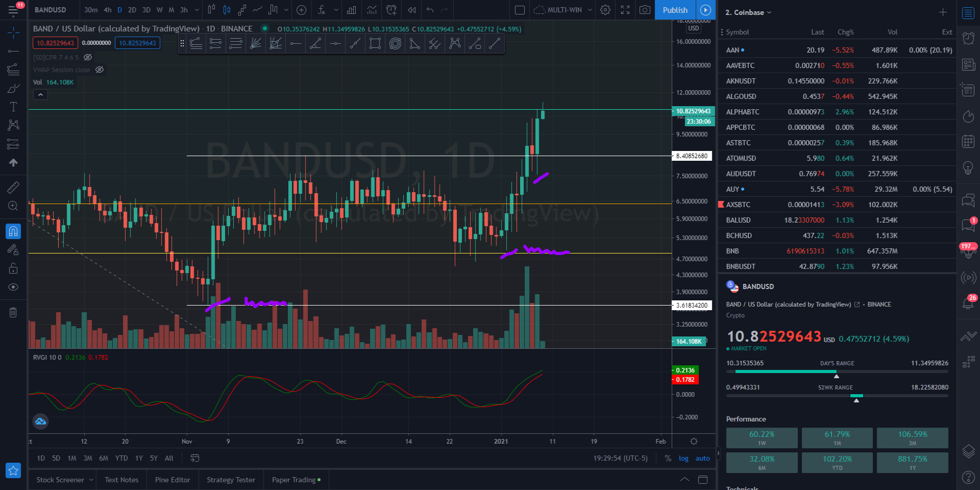Click the trash icon to remove drawings
This screenshot has width=980, height=490.
pos(13,312)
